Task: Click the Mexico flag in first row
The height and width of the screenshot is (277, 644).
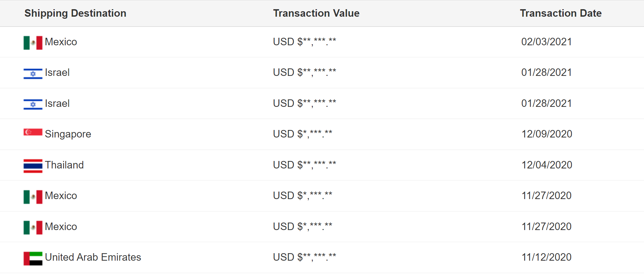Action: pos(33,43)
